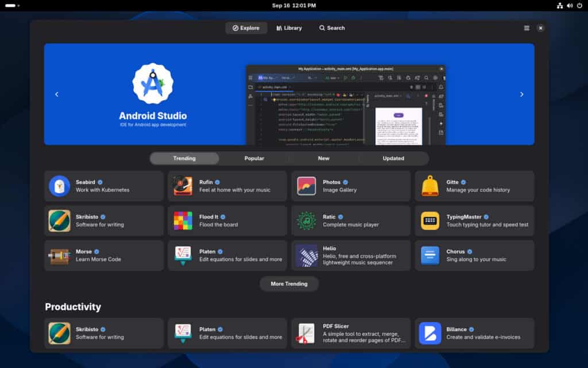Click the Gitte bell icon
This screenshot has width=588, height=368.
pyautogui.click(x=430, y=186)
